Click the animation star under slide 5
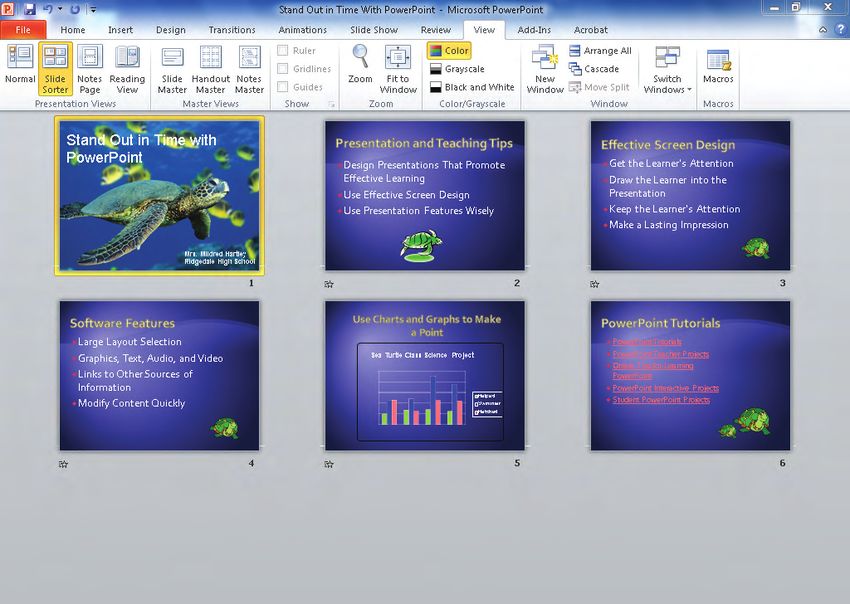Image resolution: width=850 pixels, height=604 pixels. (329, 464)
